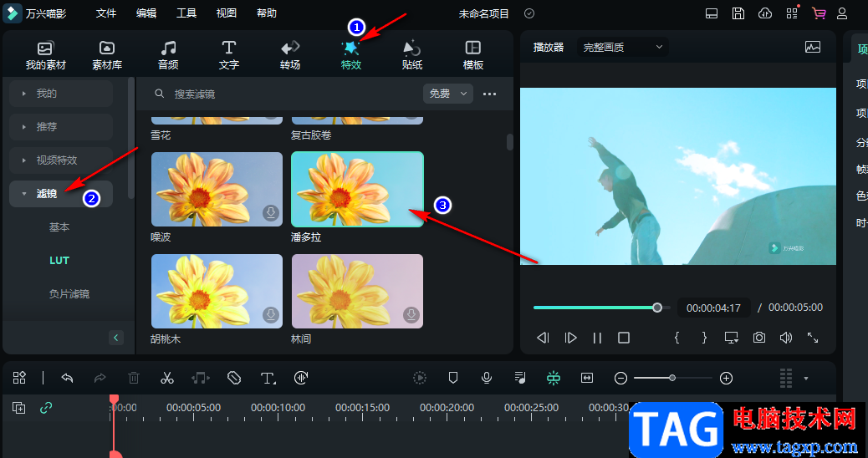
Task: Stop the preview playback
Action: pos(624,338)
